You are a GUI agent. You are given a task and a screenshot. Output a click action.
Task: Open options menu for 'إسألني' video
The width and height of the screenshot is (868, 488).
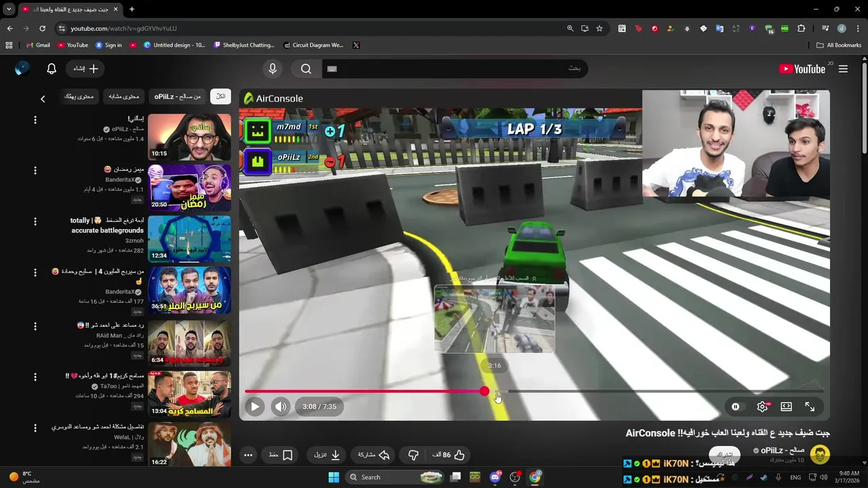35,120
